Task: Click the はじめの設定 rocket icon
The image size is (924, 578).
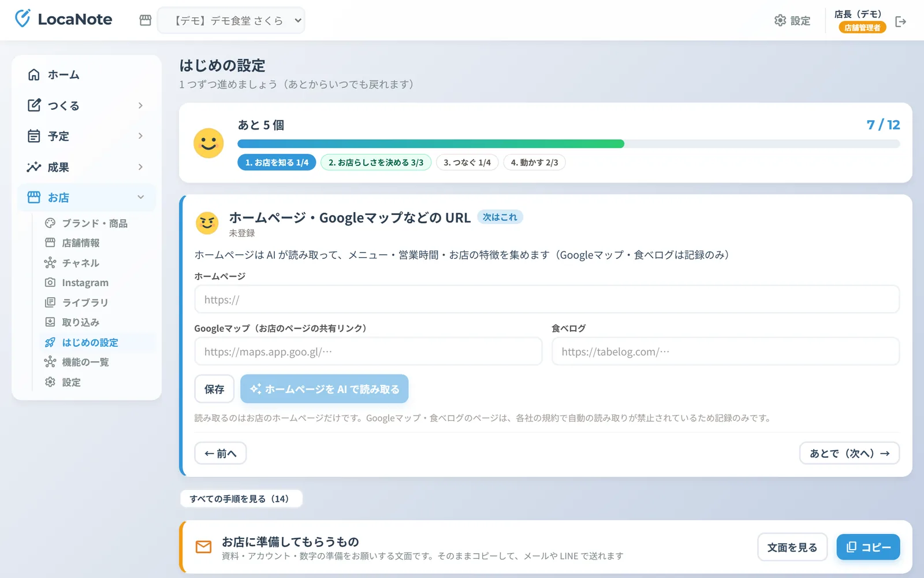Action: 50,342
